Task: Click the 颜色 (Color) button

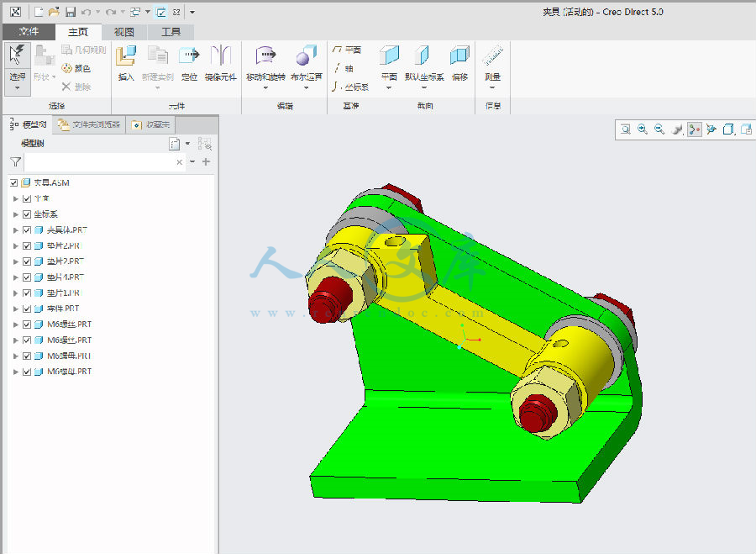Action: tap(76, 69)
